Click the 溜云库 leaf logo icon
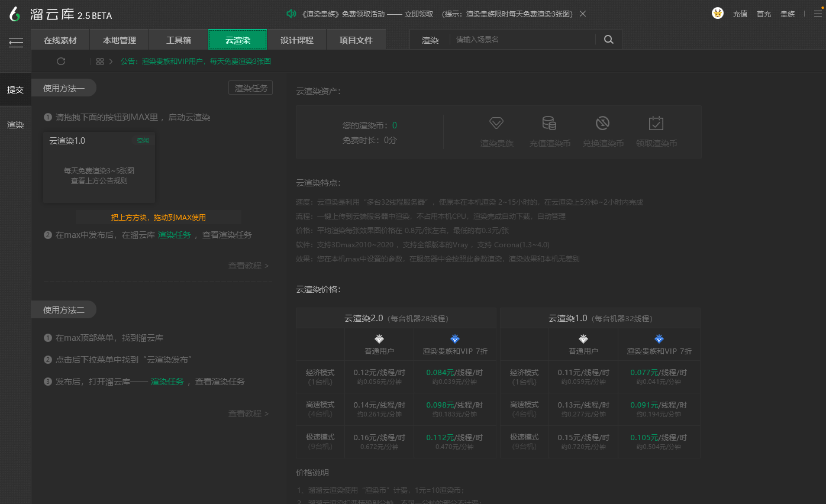The width and height of the screenshot is (826, 504). [15, 14]
